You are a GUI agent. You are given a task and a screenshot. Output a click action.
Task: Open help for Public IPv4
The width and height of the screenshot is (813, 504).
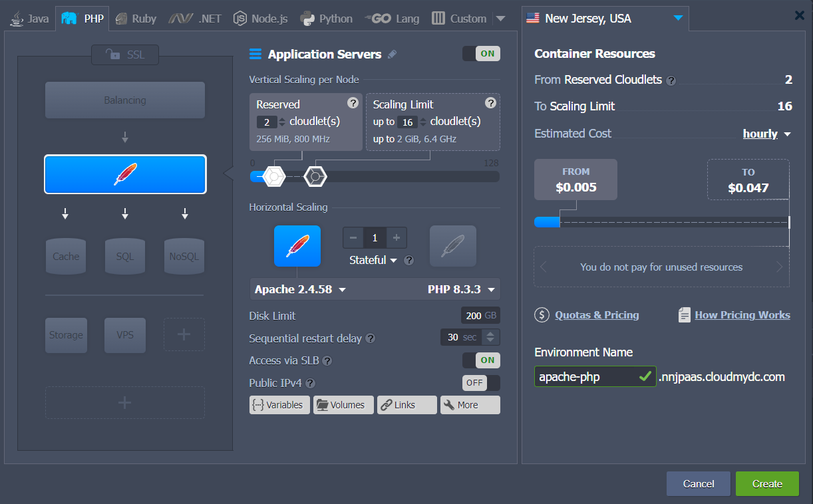pos(310,383)
